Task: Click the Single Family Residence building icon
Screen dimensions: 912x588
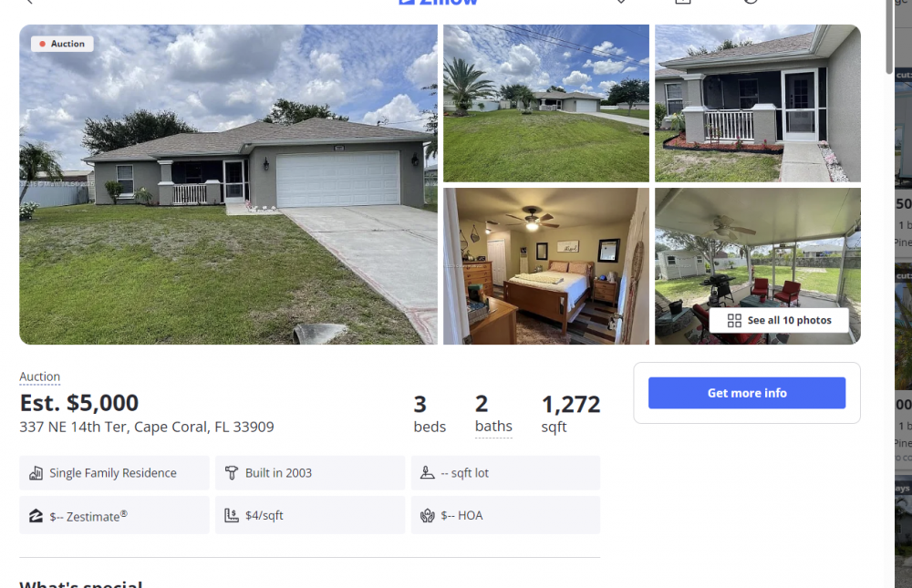Action: tap(36, 473)
